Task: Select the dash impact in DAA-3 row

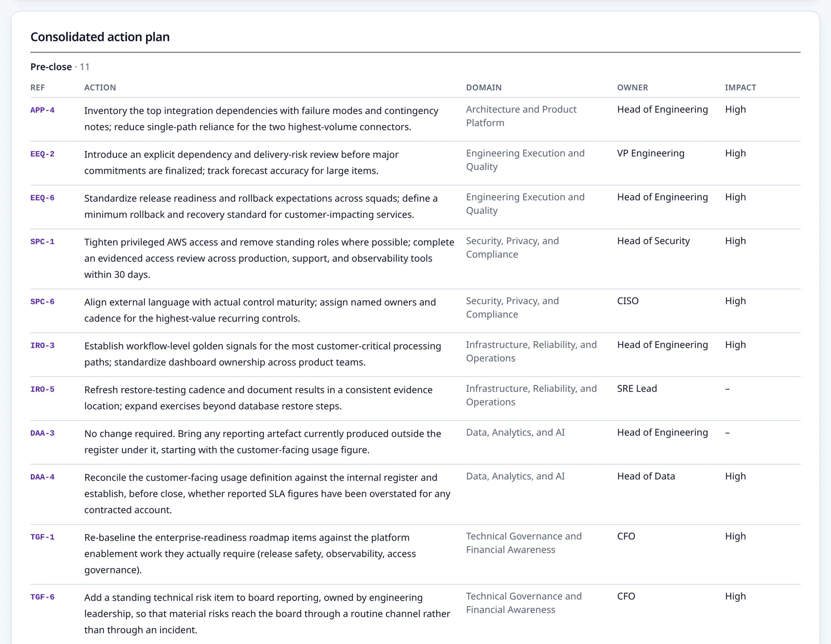Action: (x=728, y=433)
